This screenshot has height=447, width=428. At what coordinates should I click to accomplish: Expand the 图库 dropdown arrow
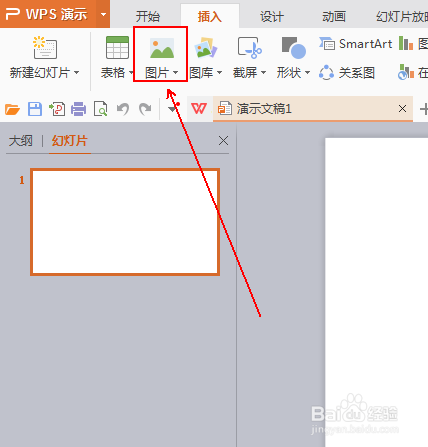pyautogui.click(x=219, y=72)
